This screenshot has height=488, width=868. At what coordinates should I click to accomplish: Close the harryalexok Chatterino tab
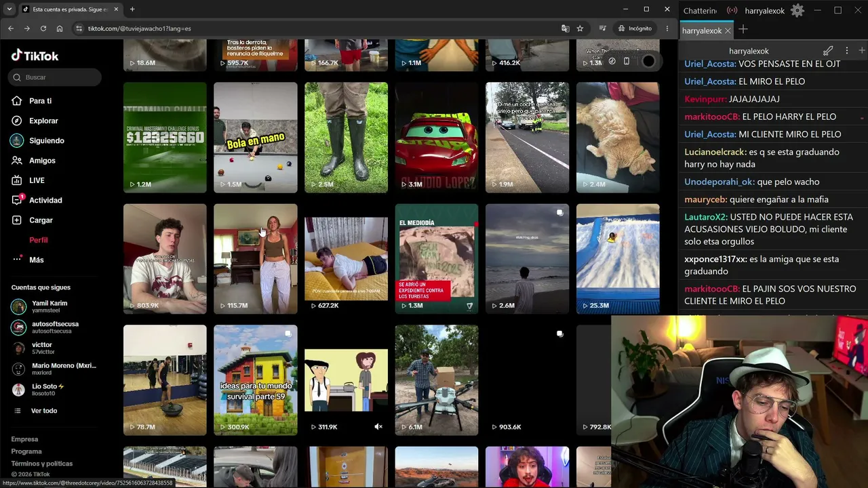click(728, 30)
